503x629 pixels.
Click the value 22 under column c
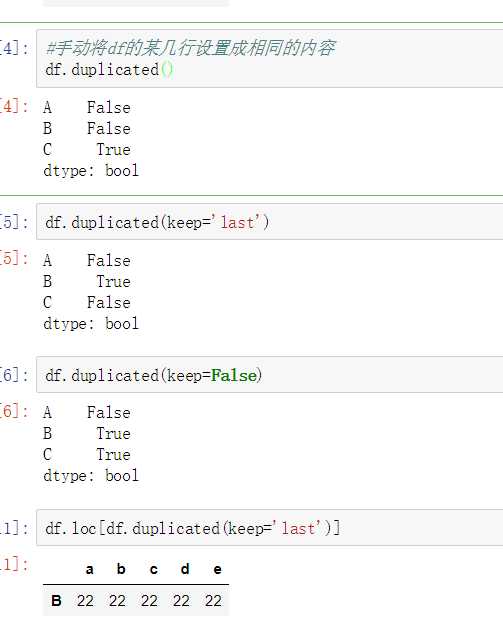(149, 601)
